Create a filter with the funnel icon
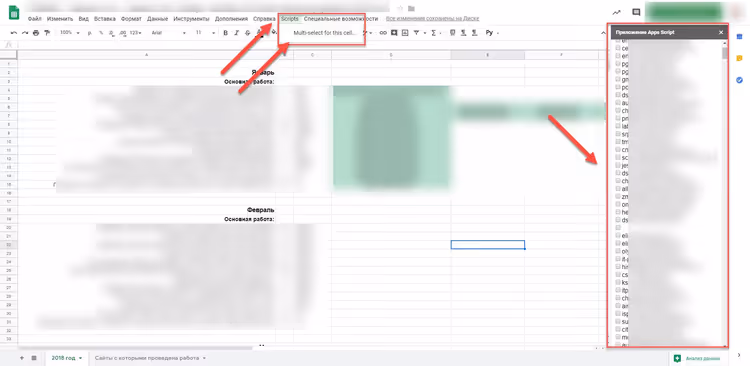 (x=417, y=33)
